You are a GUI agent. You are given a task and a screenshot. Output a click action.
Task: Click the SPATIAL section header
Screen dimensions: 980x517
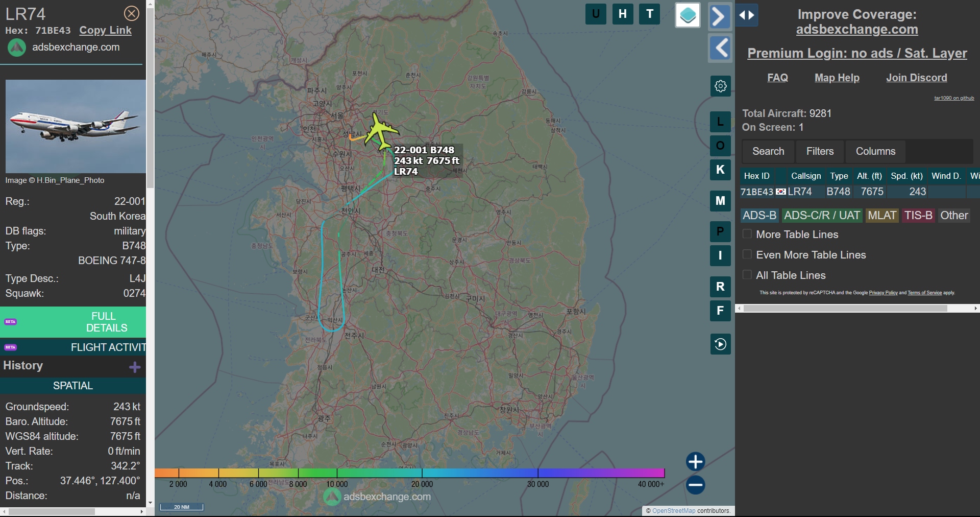[x=73, y=386]
